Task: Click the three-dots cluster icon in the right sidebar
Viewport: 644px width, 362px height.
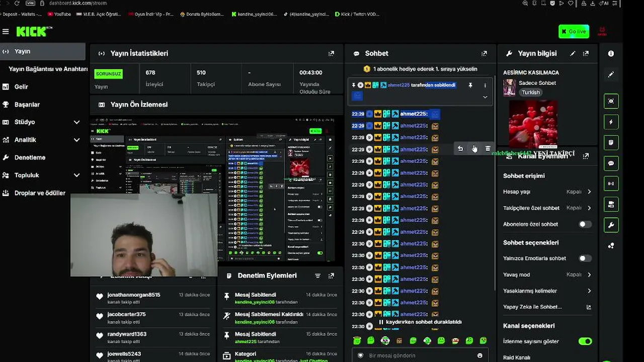Action: [x=611, y=246]
